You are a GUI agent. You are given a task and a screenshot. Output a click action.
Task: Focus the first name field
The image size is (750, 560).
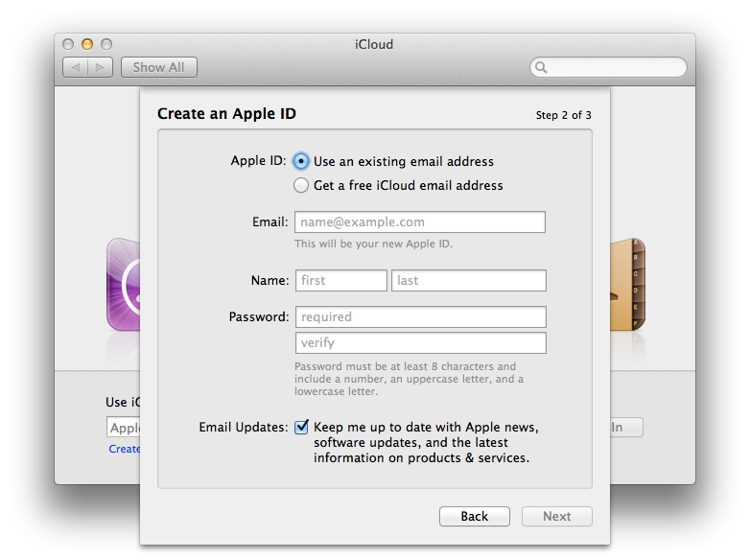(x=341, y=280)
